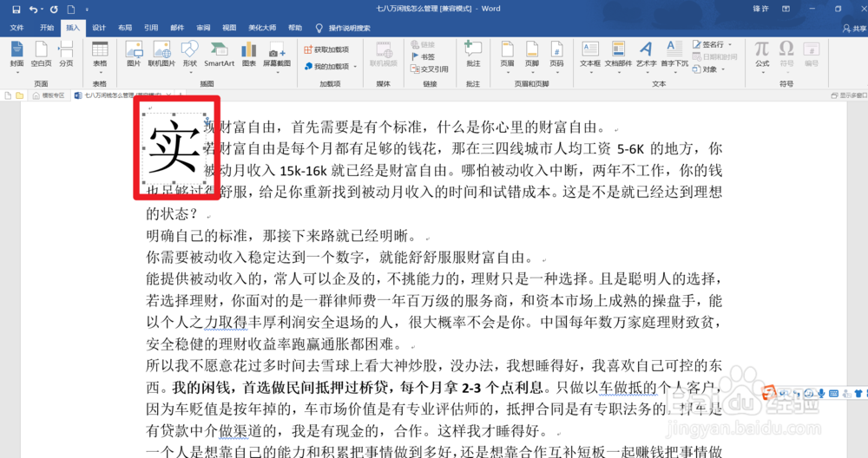Switch to the 设计 ribbon tab
This screenshot has width=868, height=458.
tap(99, 28)
